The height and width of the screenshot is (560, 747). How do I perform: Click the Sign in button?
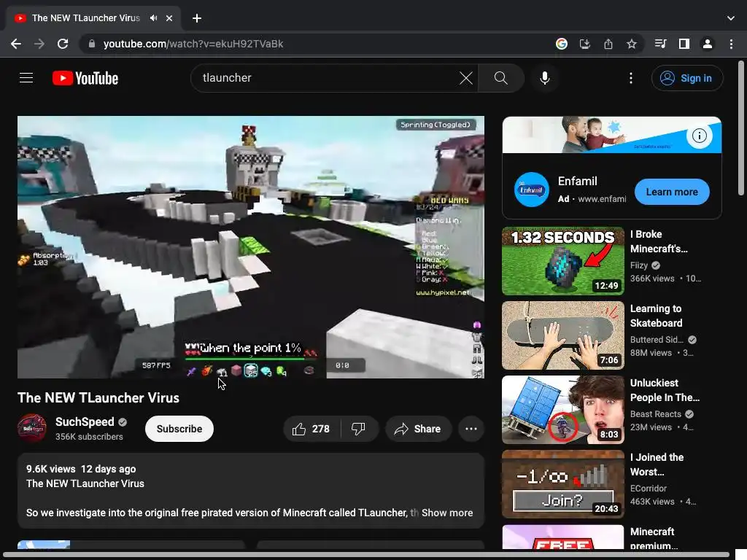click(x=687, y=78)
